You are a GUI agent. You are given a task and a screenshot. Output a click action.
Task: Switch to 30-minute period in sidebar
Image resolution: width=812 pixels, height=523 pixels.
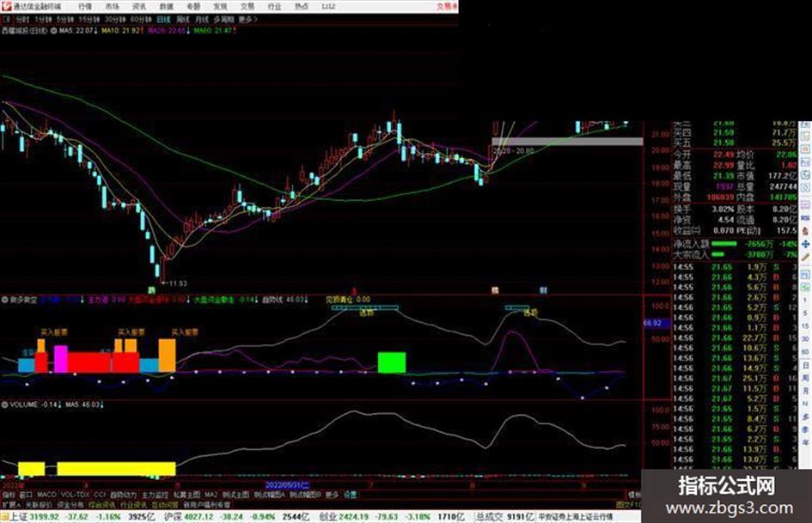click(805, 338)
